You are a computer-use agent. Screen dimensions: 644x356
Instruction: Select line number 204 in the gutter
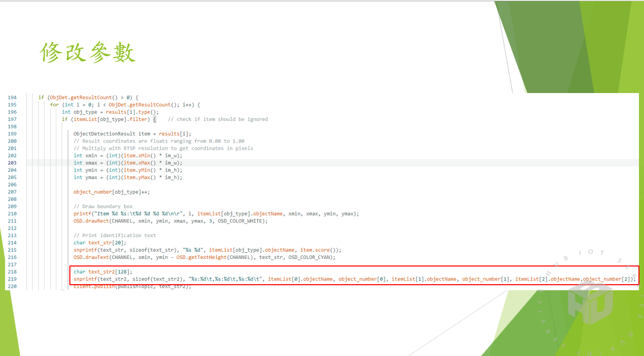point(12,170)
